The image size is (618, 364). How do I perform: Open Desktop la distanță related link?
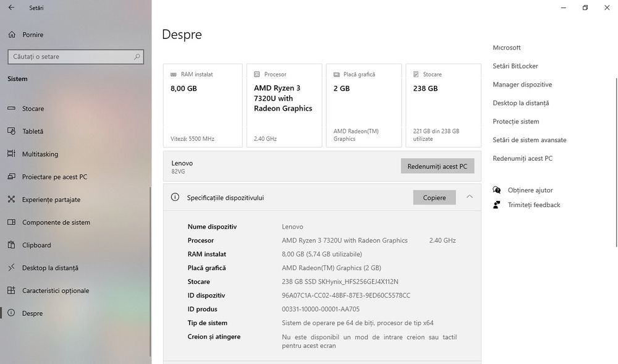(520, 103)
